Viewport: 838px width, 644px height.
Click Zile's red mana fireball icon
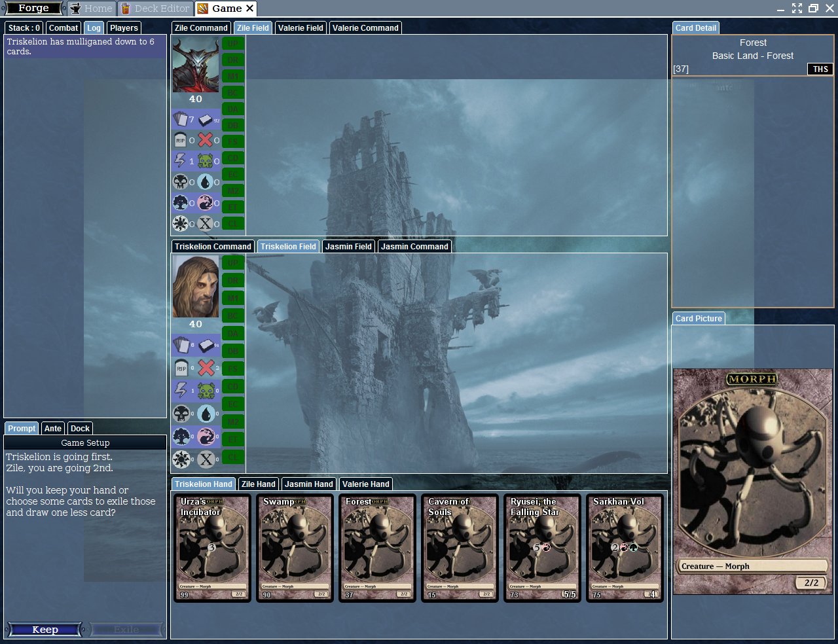click(x=206, y=203)
